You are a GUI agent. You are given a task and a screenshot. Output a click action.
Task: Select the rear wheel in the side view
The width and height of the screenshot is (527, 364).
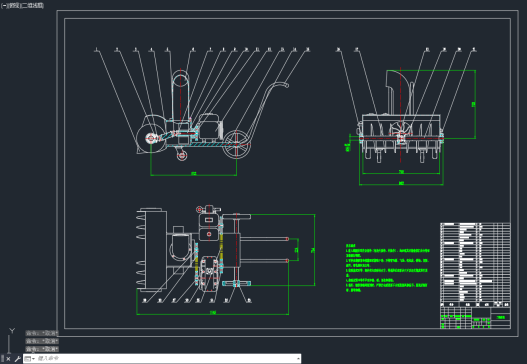(237, 145)
